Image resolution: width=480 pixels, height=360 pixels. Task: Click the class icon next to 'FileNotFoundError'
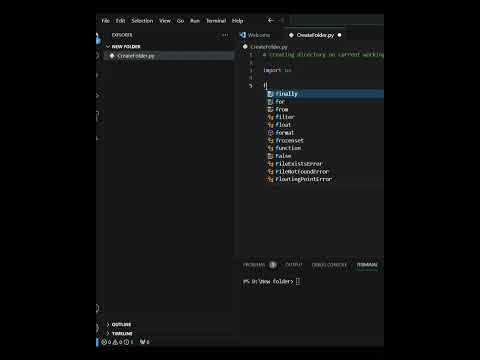pos(270,171)
